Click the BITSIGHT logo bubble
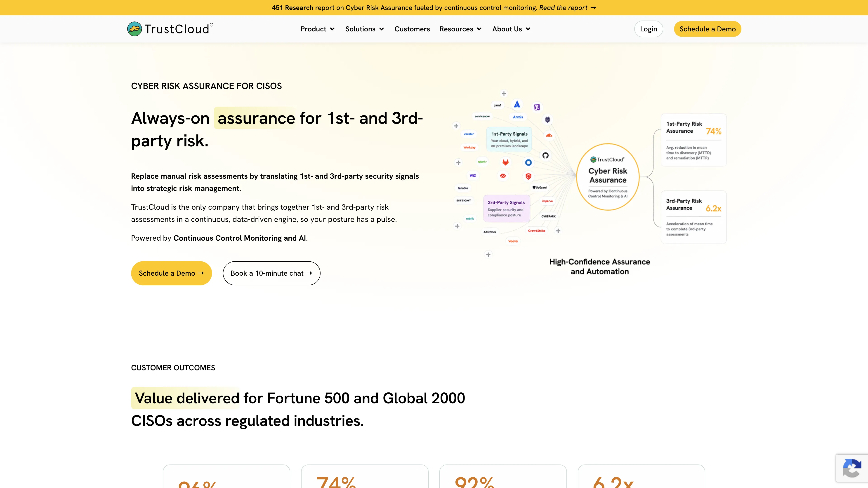This screenshot has width=868, height=488. click(464, 200)
